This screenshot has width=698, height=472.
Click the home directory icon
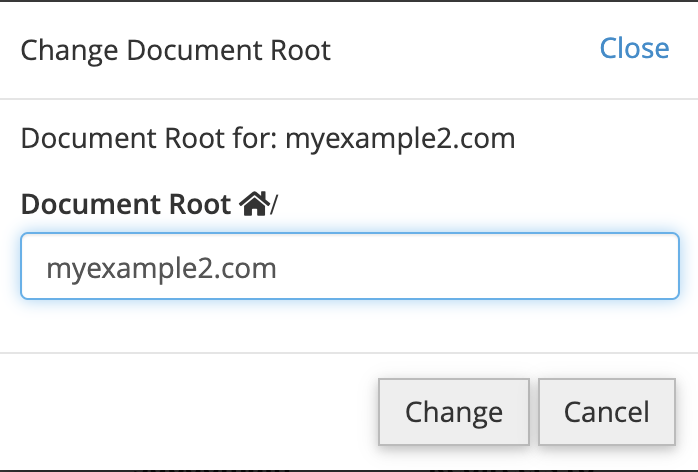point(253,205)
